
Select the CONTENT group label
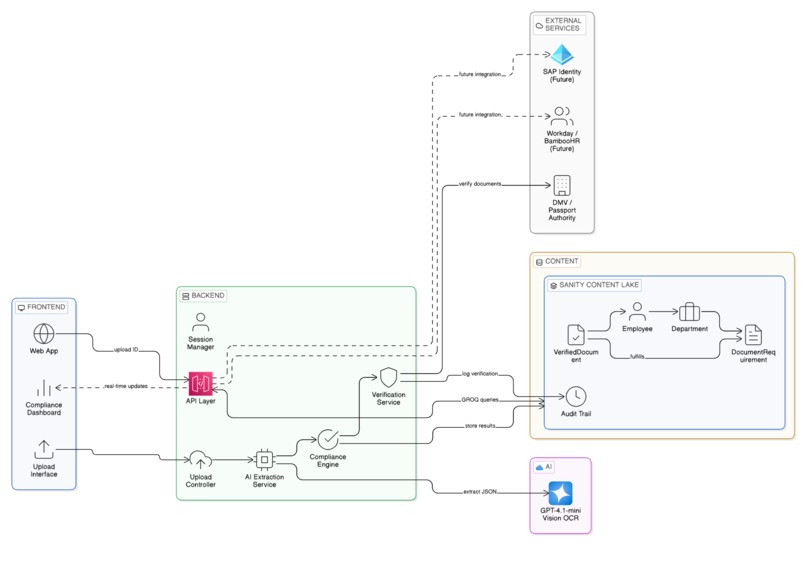pos(557,261)
